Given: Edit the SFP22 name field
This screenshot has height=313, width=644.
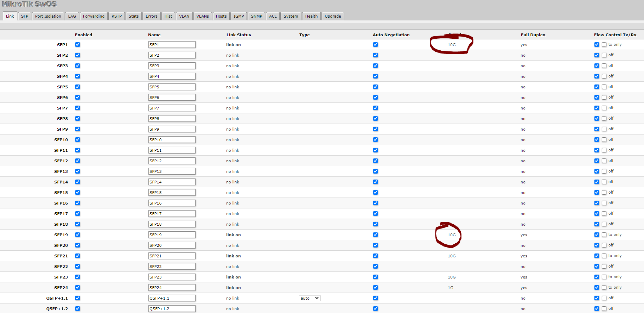Looking at the screenshot, I should (x=172, y=267).
